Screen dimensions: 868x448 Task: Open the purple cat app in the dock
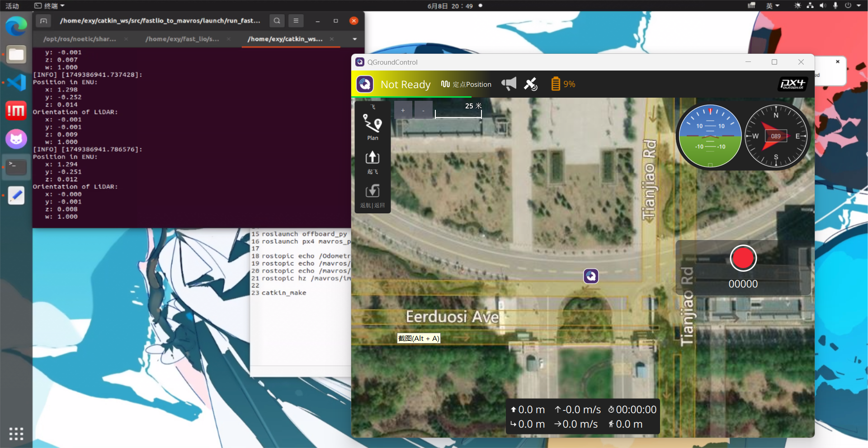coord(16,139)
